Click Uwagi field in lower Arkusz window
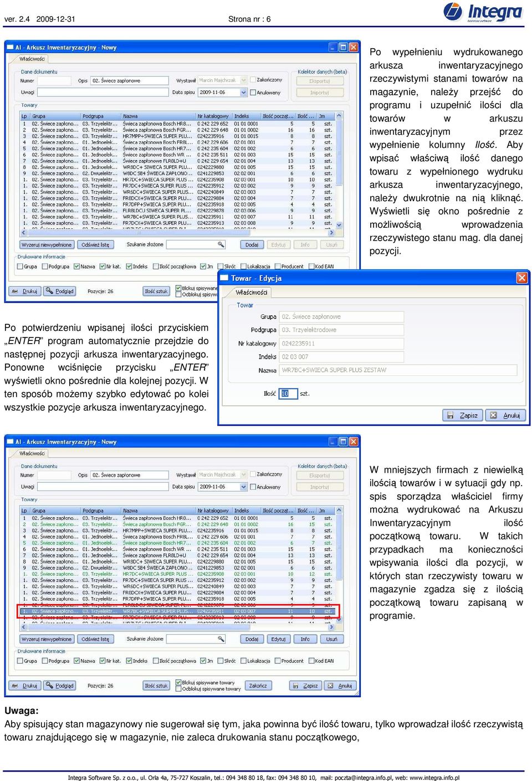The height and width of the screenshot is (781, 532). point(103,487)
